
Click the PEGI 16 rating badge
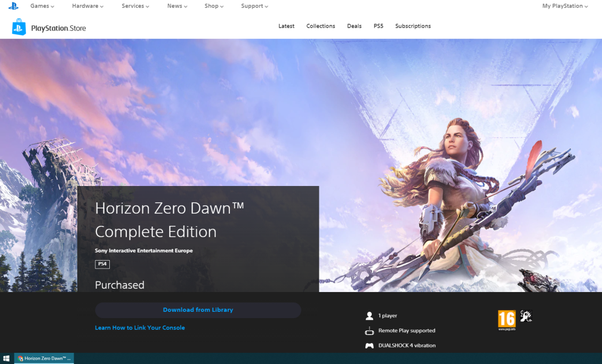(507, 320)
